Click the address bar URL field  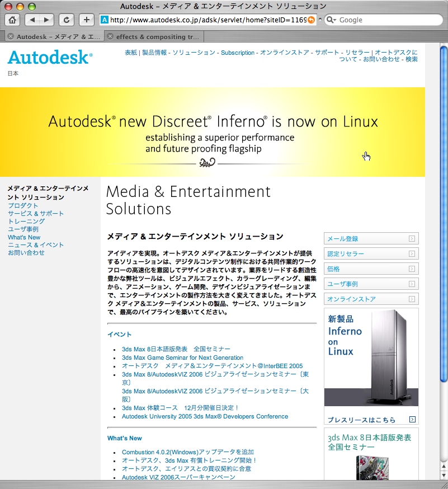[x=208, y=20]
